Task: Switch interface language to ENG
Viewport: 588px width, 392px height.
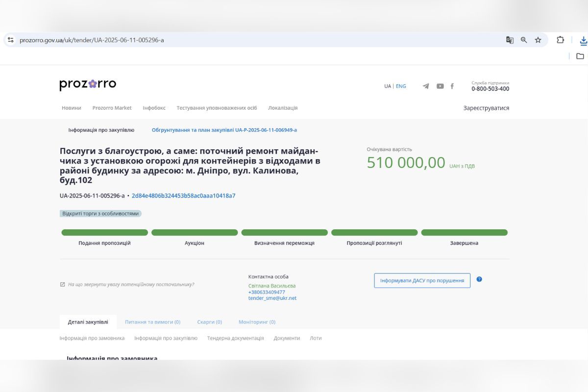Action: pyautogui.click(x=401, y=86)
